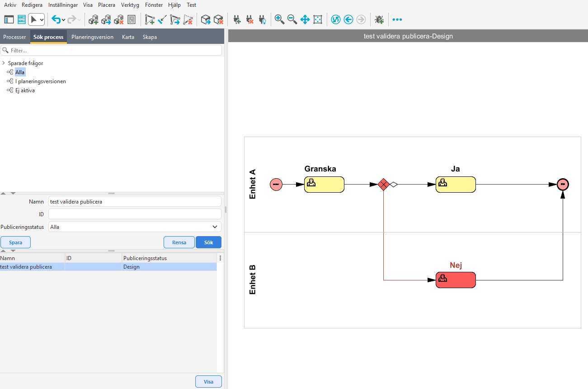
Task: Click the zoom in magnifier icon
Action: [279, 19]
